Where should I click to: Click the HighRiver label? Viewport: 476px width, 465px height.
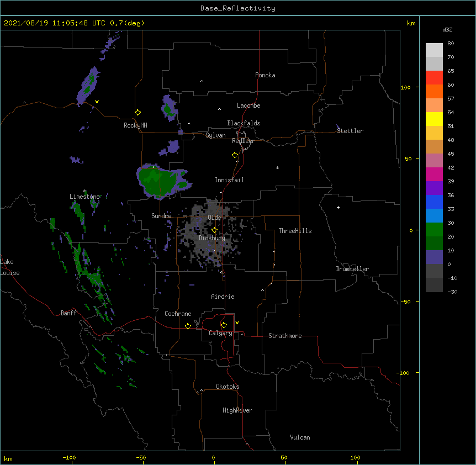[x=237, y=410]
